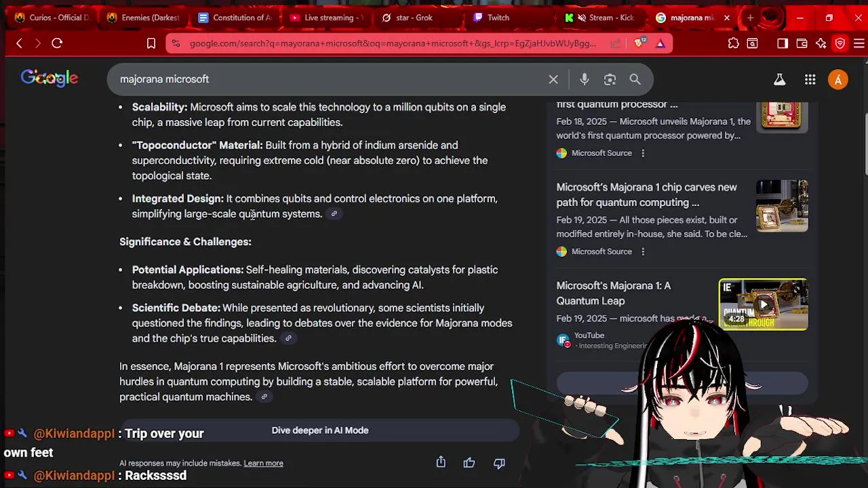Screen dimensions: 868x488
Task: Close the majorana microsoft tab
Action: (727, 18)
